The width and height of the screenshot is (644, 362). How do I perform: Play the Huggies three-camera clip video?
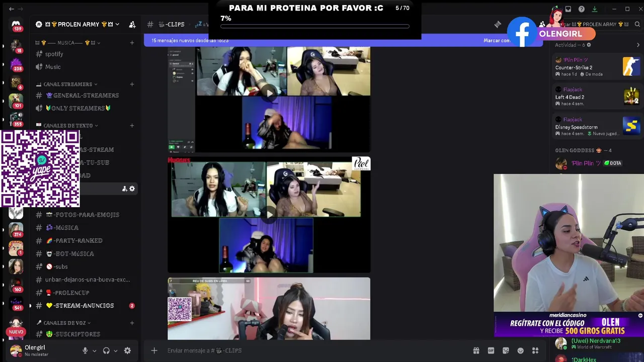[x=270, y=215]
